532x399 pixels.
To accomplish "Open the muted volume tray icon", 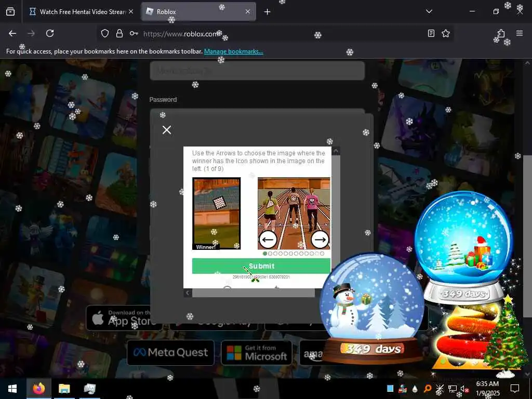I will tap(465, 389).
